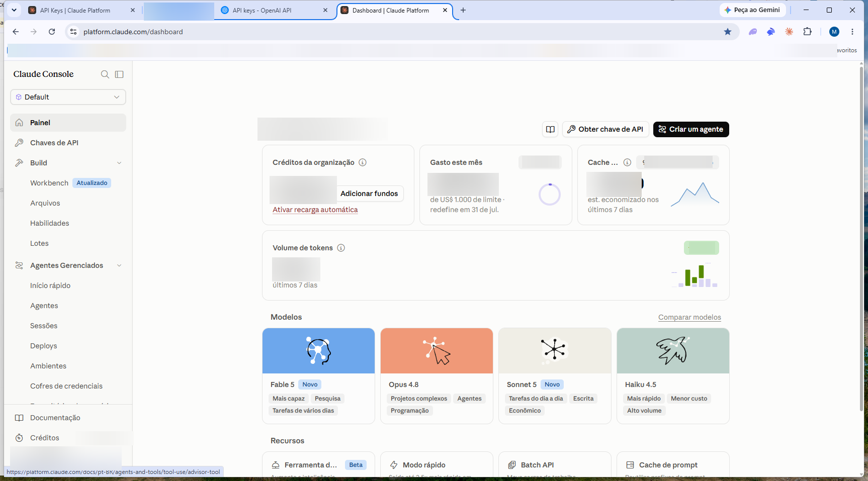Open the Chrome three-dot menu
868x481 pixels.
coord(852,32)
